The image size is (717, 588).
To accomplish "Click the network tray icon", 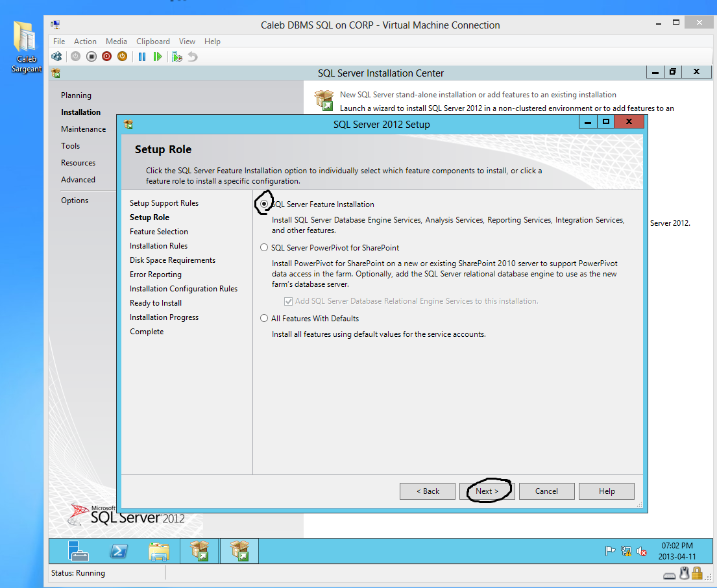I will pyautogui.click(x=626, y=551).
